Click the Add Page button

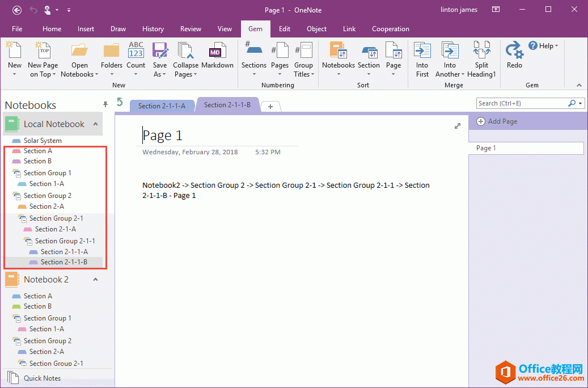[497, 121]
